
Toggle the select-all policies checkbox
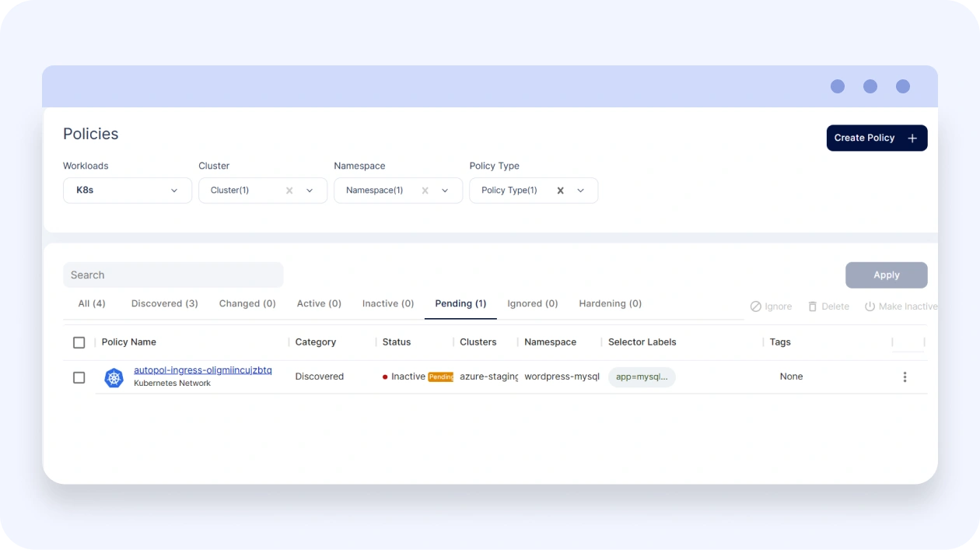[79, 342]
